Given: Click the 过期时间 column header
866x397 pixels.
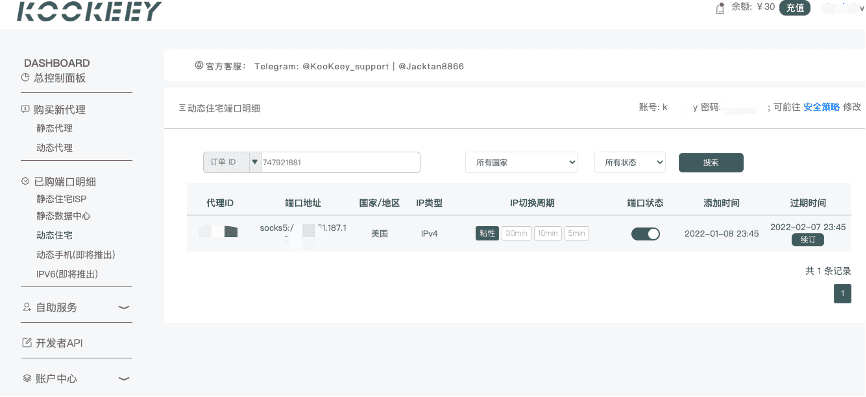Looking at the screenshot, I should [x=808, y=203].
